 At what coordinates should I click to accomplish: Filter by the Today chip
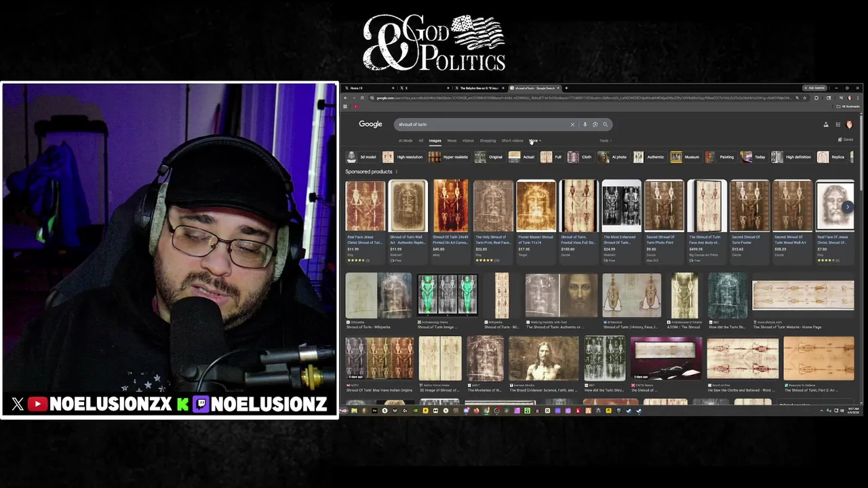tap(753, 157)
